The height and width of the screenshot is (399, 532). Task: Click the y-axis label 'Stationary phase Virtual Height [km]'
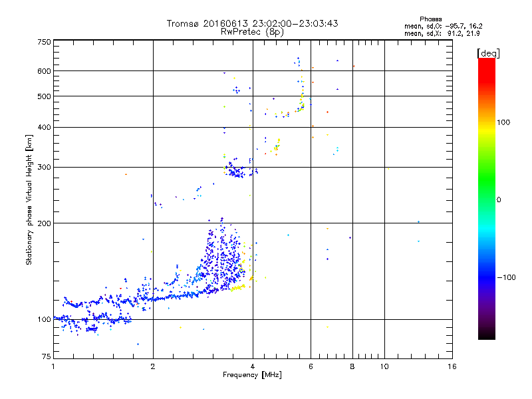(29, 200)
